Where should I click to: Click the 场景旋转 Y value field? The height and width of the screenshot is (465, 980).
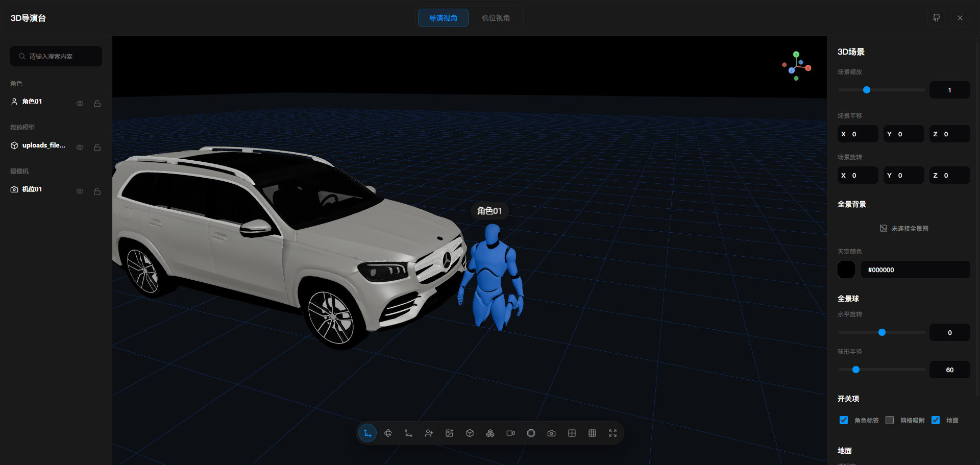904,175
